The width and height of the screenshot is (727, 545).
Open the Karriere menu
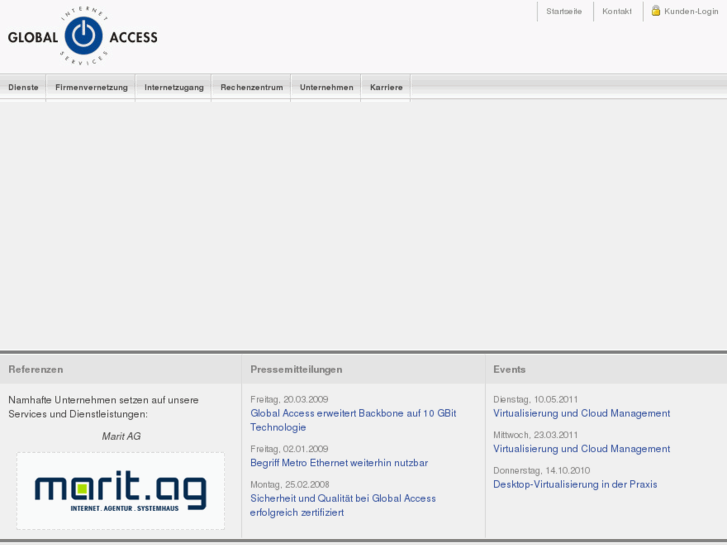(x=386, y=87)
